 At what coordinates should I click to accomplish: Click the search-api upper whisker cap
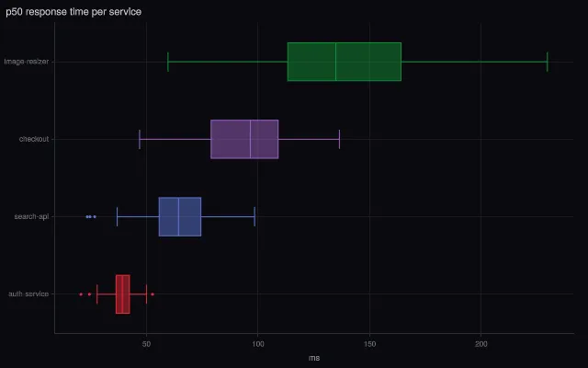(255, 217)
